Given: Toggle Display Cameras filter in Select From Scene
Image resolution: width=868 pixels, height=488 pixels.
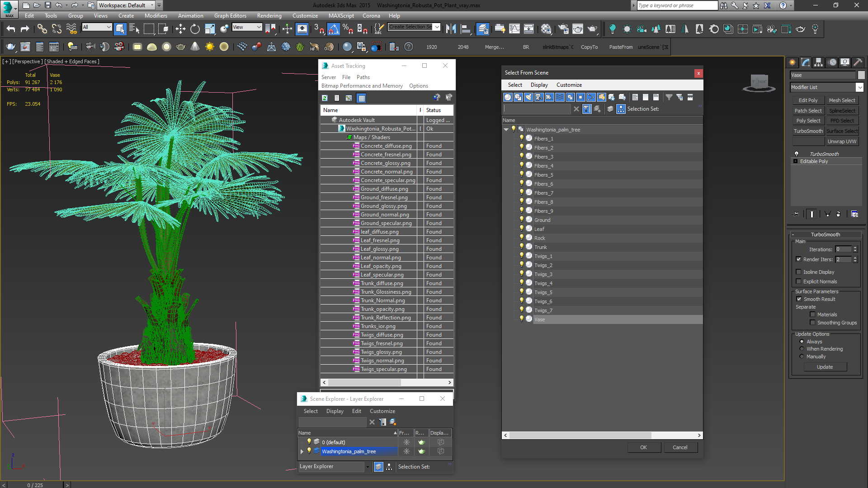Looking at the screenshot, I should point(539,97).
